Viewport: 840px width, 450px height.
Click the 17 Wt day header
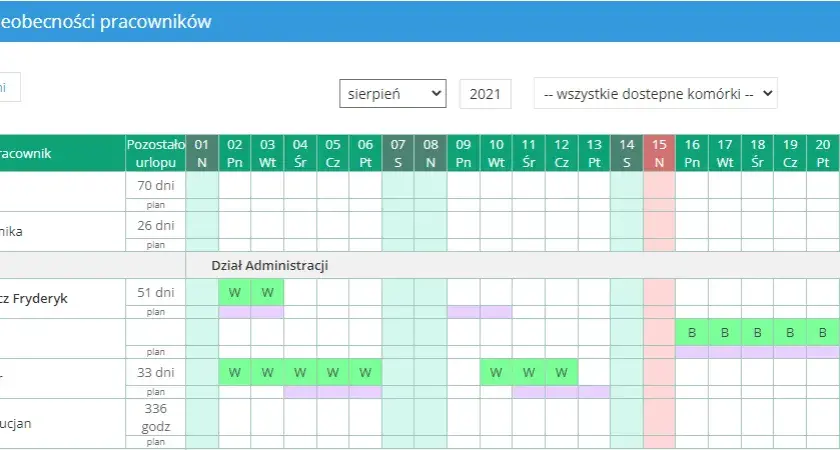pyautogui.click(x=725, y=153)
